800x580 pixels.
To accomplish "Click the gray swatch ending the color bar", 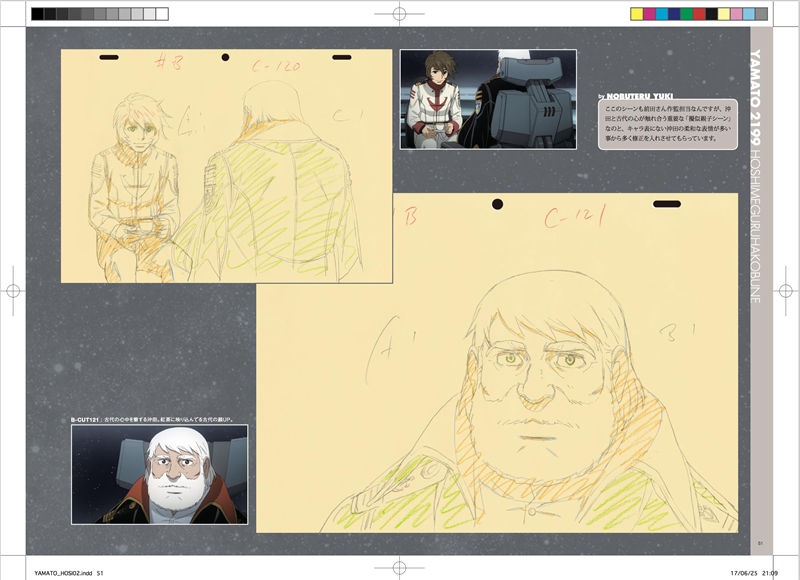I will 761,14.
